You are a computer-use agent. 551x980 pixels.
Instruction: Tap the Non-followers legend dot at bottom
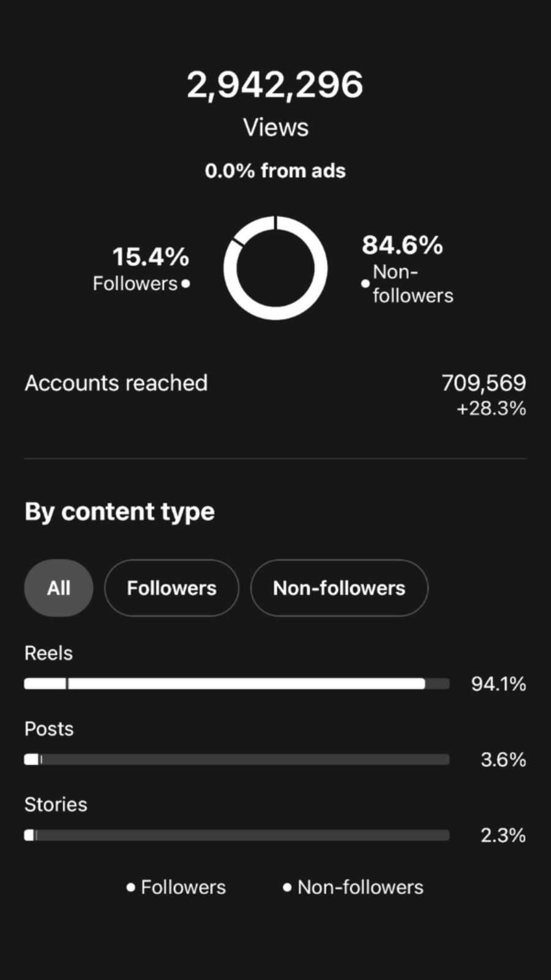287,887
